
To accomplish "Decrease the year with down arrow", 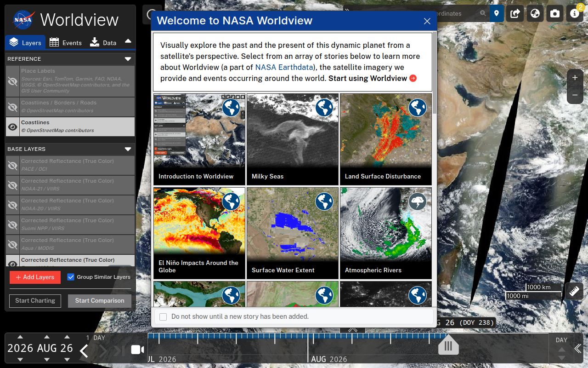I will point(20,359).
